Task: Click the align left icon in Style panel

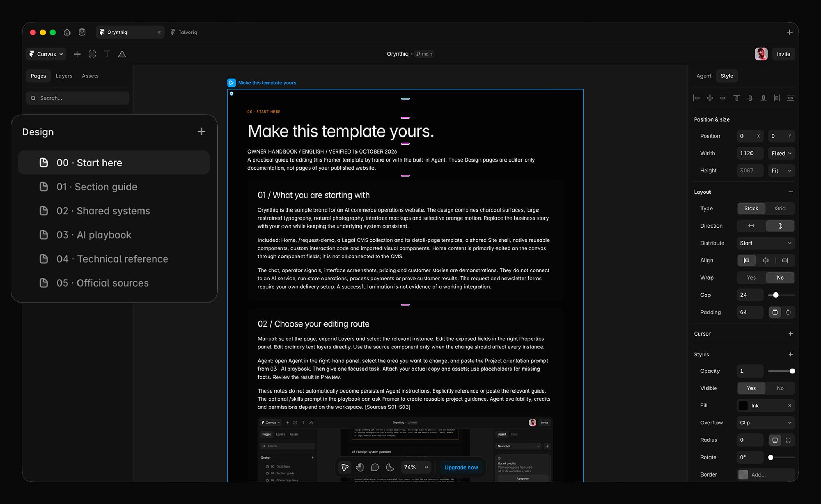Action: tap(696, 98)
